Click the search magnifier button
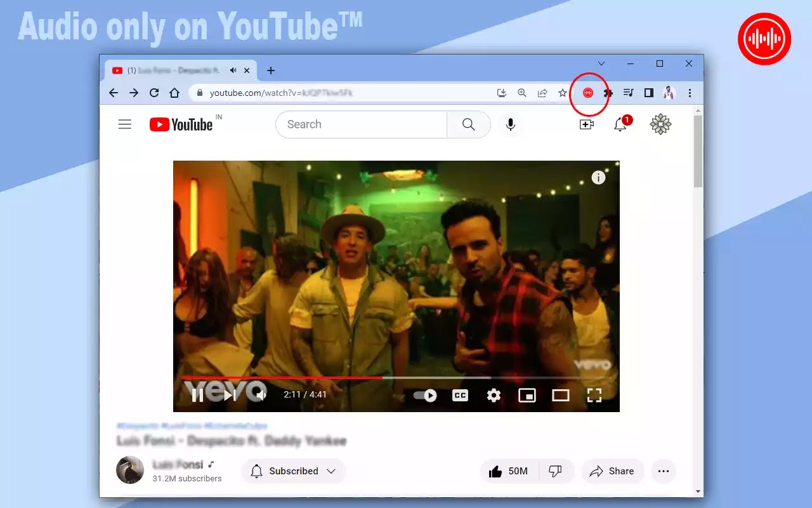812x508 pixels. click(x=469, y=124)
